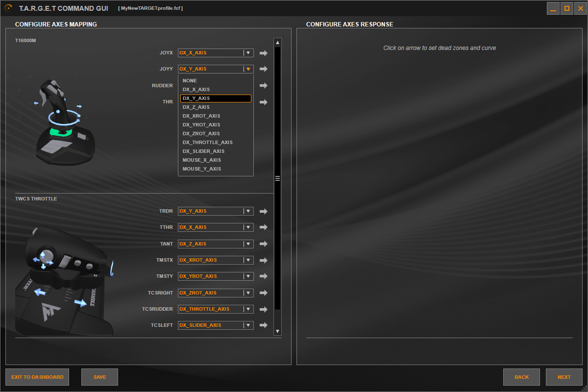588x392 pixels.
Task: Click the axes mapping scrollbar thumb
Action: click(277, 178)
